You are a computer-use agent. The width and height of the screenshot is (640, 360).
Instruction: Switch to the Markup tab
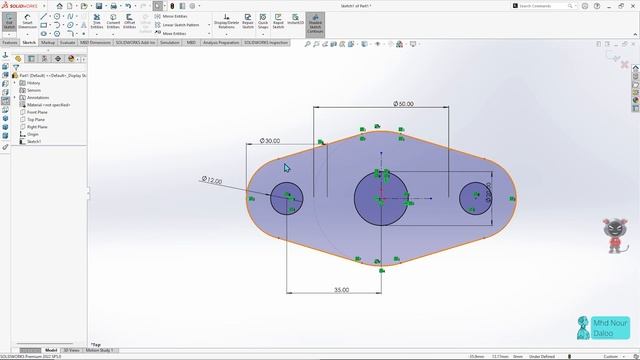(x=48, y=42)
